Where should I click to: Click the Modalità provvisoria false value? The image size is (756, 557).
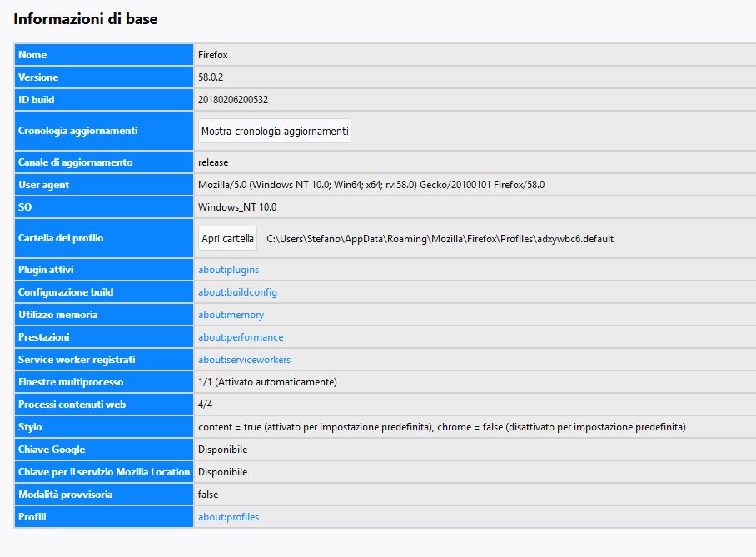click(208, 495)
